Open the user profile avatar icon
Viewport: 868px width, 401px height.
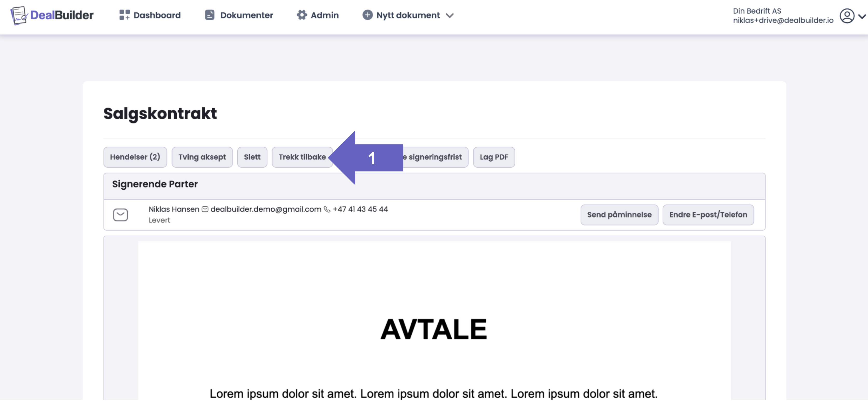point(846,16)
